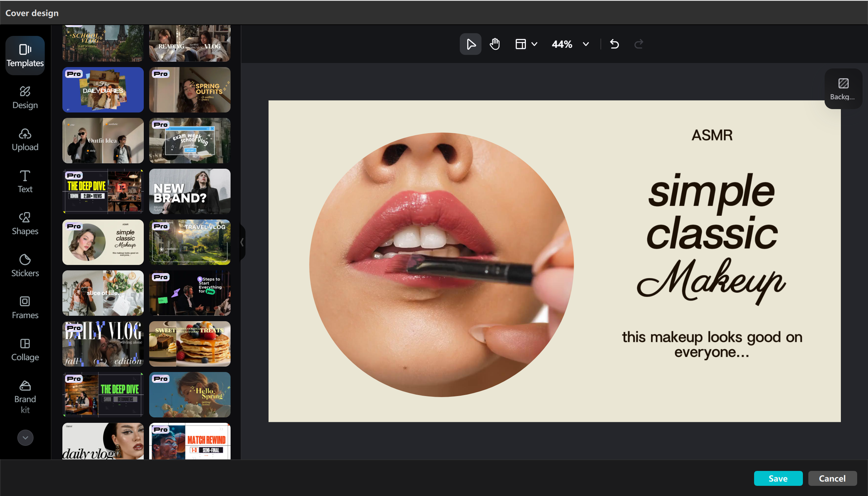Screen dimensions: 868x496
Task: Open the Text panel
Action: (x=25, y=181)
